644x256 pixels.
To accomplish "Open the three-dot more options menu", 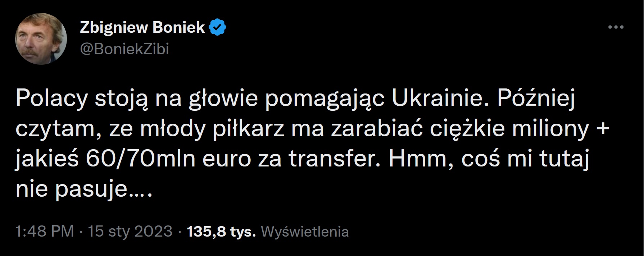I will (x=616, y=27).
